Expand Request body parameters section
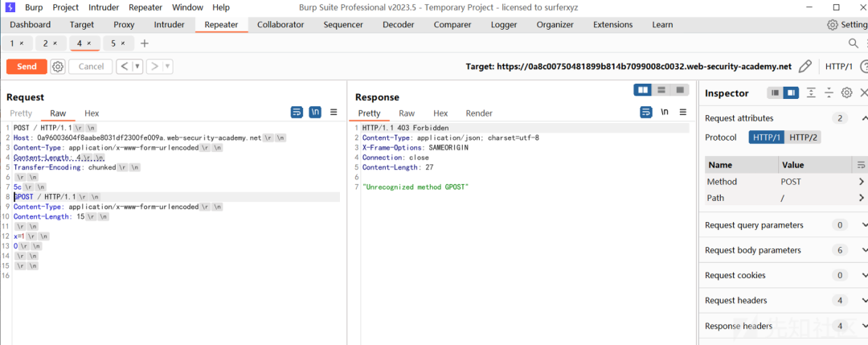 [864, 250]
